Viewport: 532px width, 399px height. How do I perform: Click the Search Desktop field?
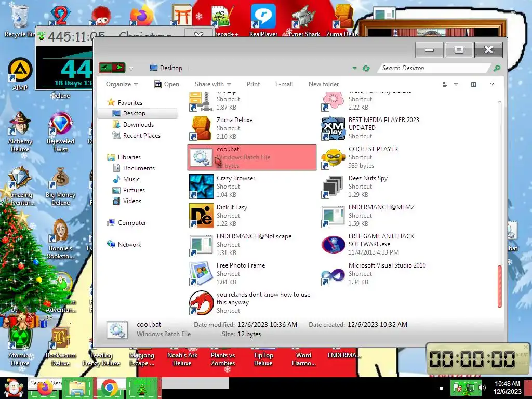pyautogui.click(x=434, y=68)
